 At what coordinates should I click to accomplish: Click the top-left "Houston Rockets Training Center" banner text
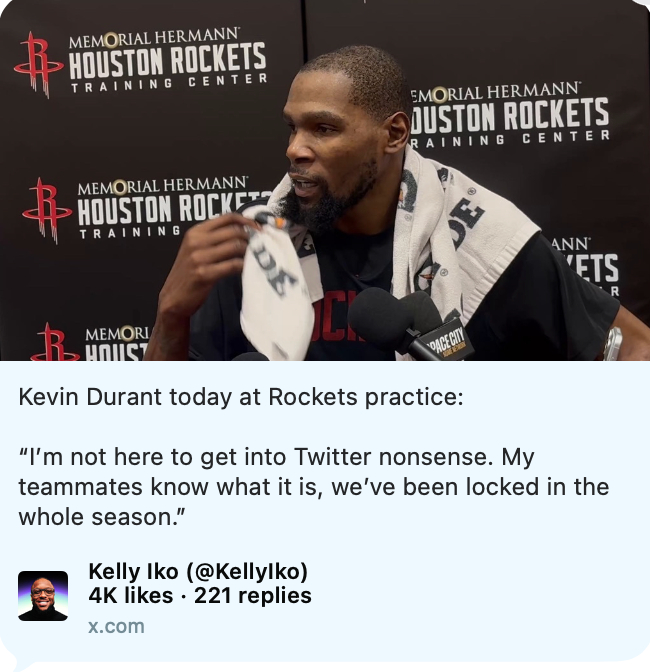pos(168,60)
